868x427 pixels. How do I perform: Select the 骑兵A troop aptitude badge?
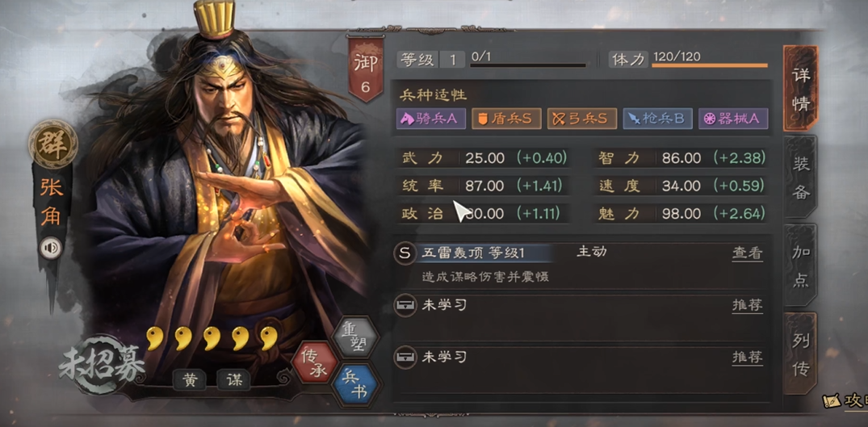[430, 119]
